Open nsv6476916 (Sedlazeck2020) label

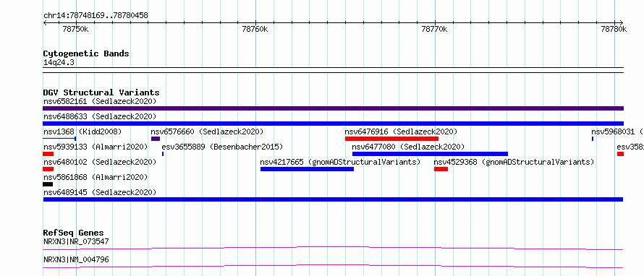(401, 131)
